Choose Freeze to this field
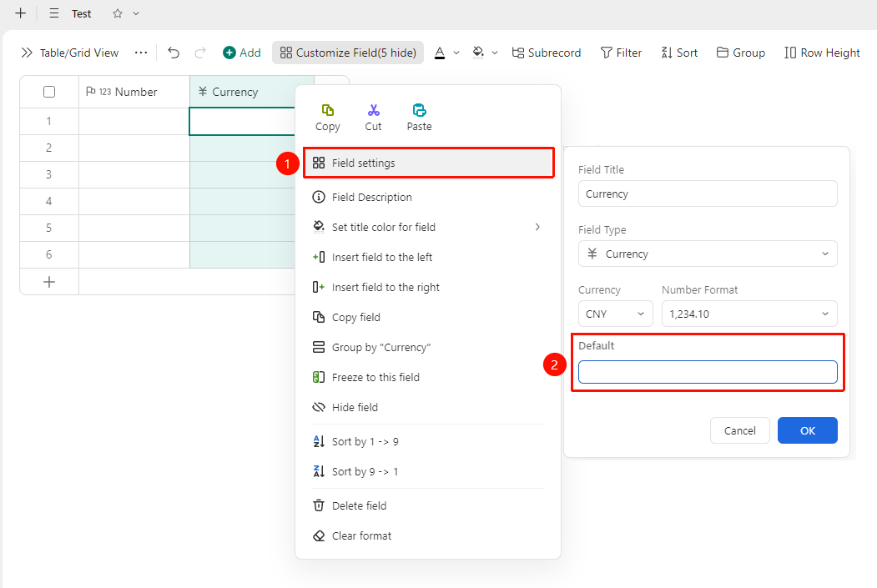Screen dimensions: 877x588 tap(428, 377)
